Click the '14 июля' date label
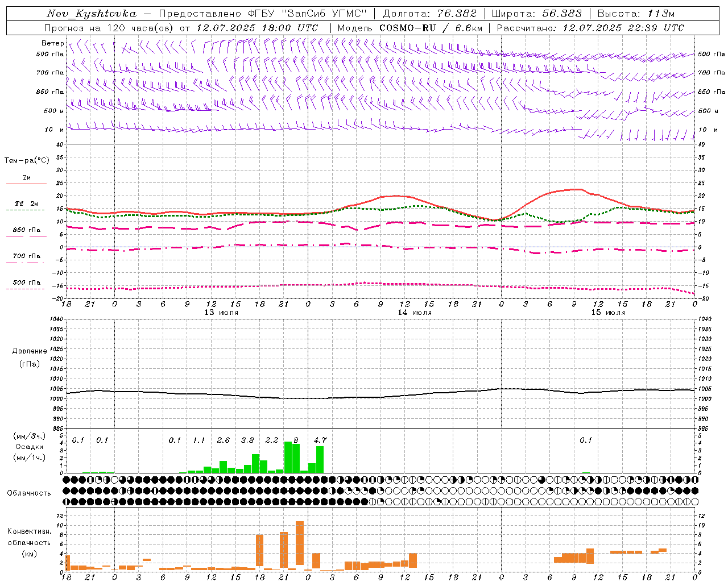The height and width of the screenshot is (582, 728). (415, 313)
